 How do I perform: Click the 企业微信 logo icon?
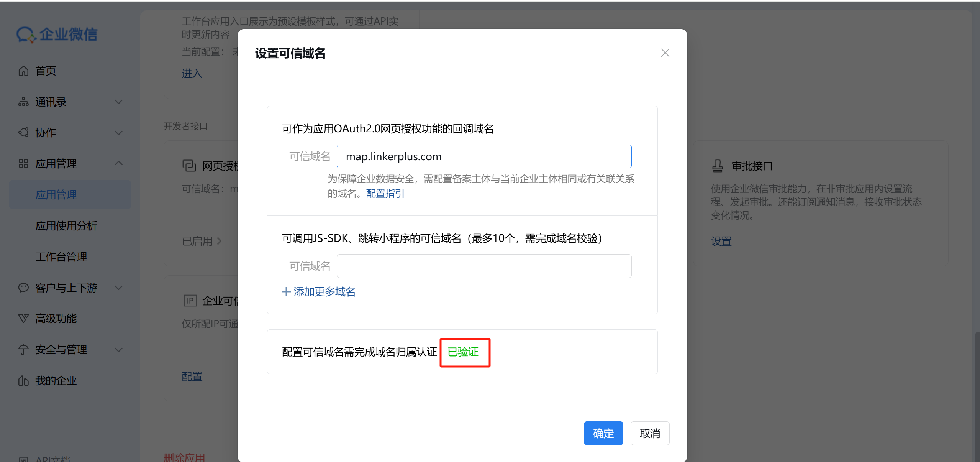[x=26, y=35]
